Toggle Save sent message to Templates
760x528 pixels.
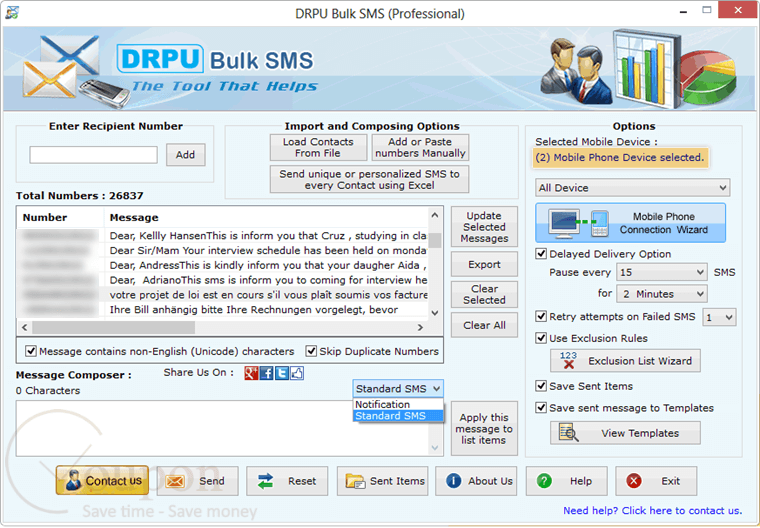point(541,408)
